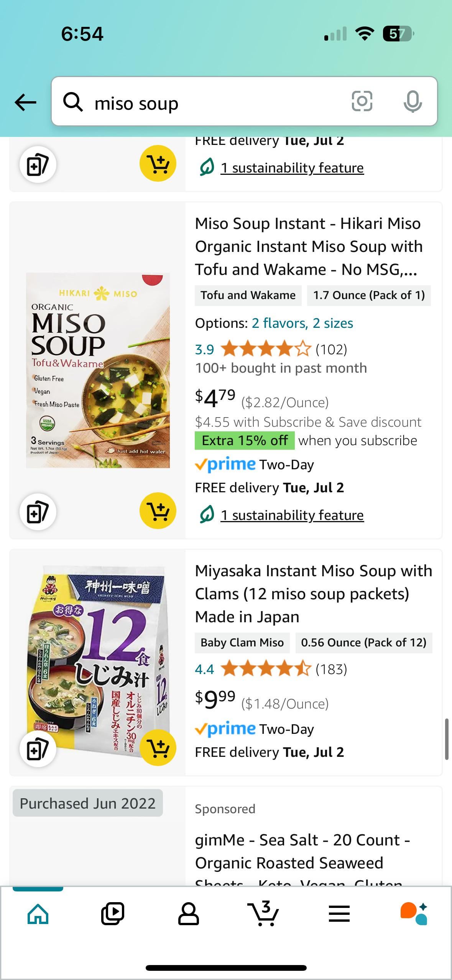Tap compare icon on Miyasaka item
This screenshot has height=980, width=452.
[x=38, y=748]
